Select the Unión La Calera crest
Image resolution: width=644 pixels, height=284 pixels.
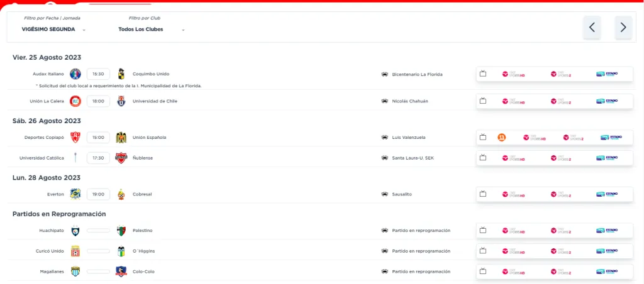75,101
